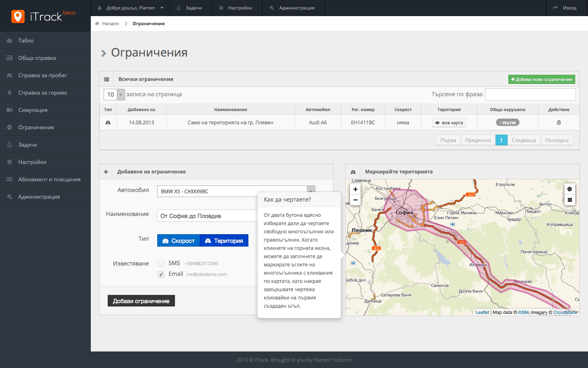Open Администрация in the top bar

click(294, 8)
